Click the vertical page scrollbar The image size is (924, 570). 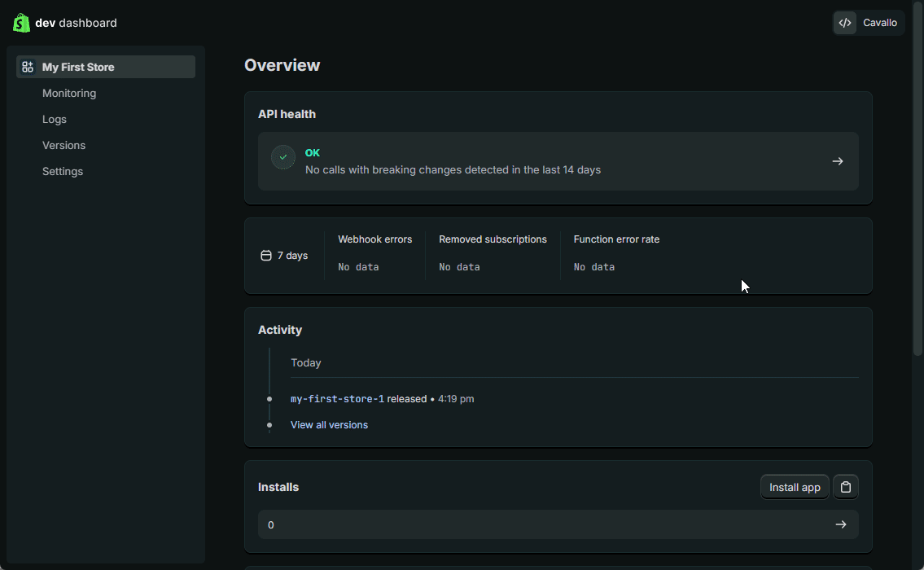pos(917,187)
